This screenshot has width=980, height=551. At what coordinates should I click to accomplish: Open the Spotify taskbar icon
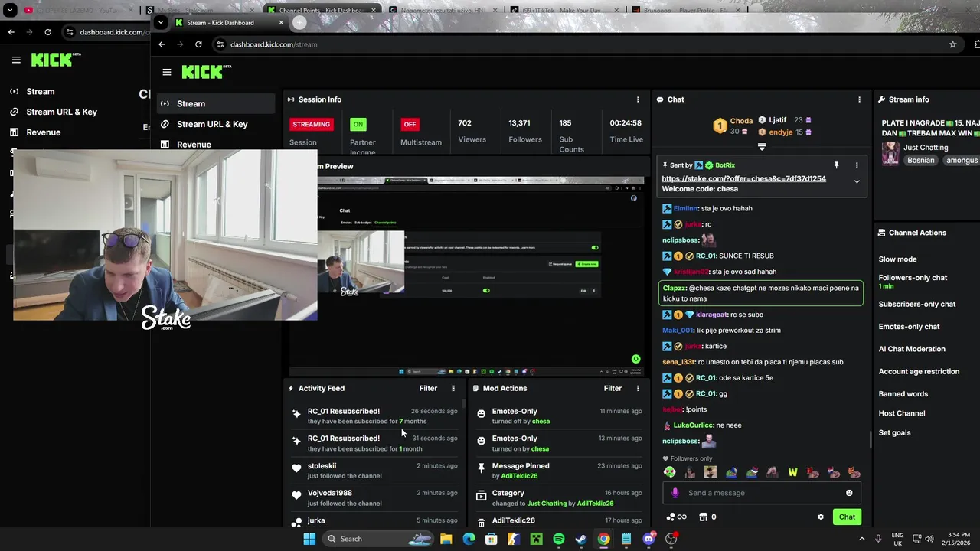tap(559, 539)
